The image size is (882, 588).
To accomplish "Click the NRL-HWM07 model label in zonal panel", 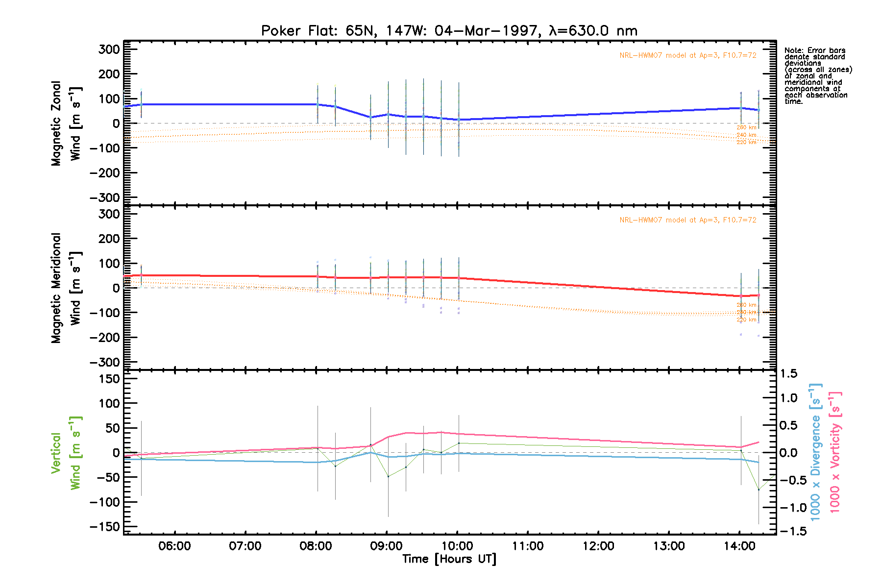I will pos(687,55).
